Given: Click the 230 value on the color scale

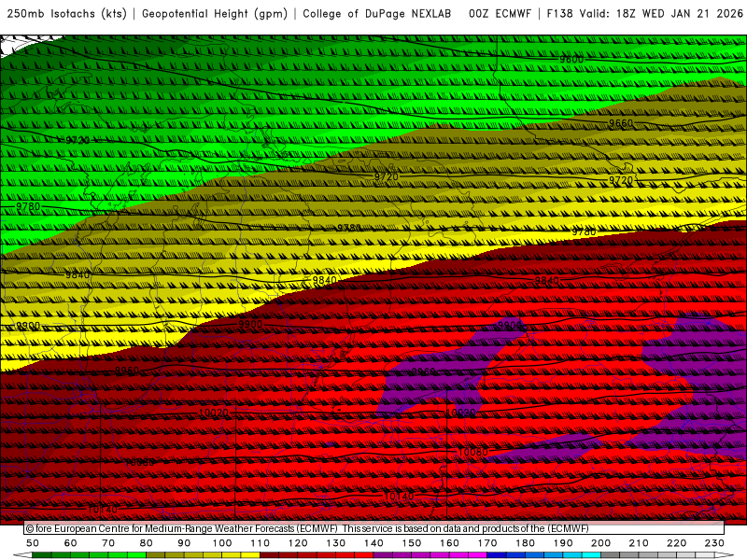Looking at the screenshot, I should [714, 543].
